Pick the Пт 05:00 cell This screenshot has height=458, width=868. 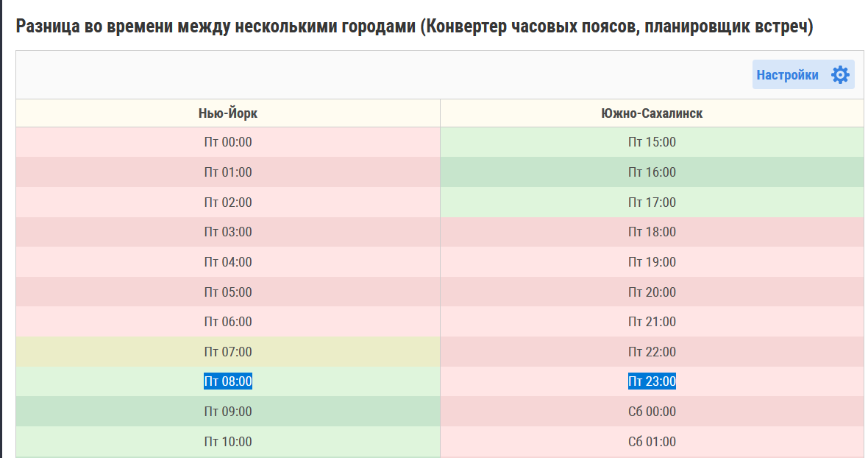coord(228,292)
